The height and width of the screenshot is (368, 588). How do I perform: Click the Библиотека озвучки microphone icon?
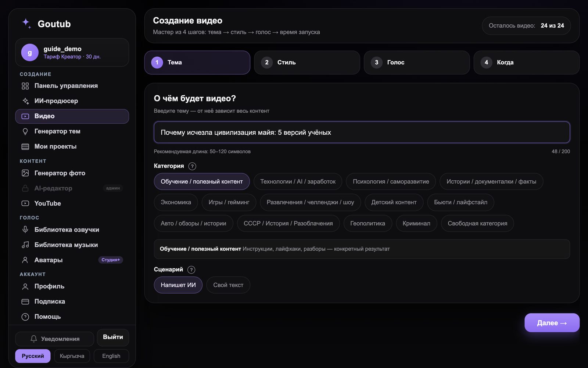pyautogui.click(x=25, y=230)
